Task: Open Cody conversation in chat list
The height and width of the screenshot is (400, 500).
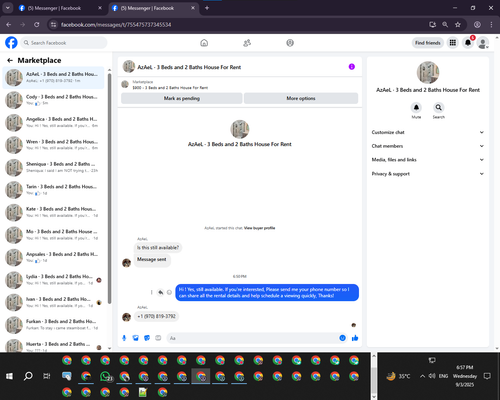Action: point(53,100)
